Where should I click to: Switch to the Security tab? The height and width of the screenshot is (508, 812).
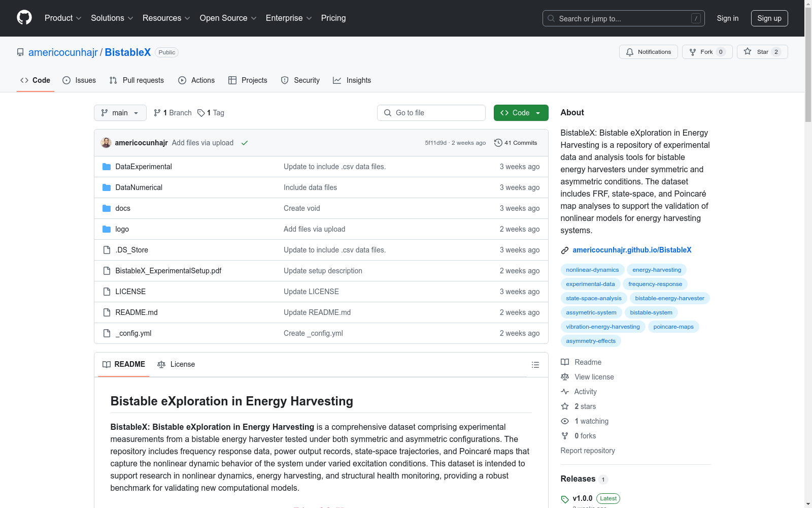300,80
